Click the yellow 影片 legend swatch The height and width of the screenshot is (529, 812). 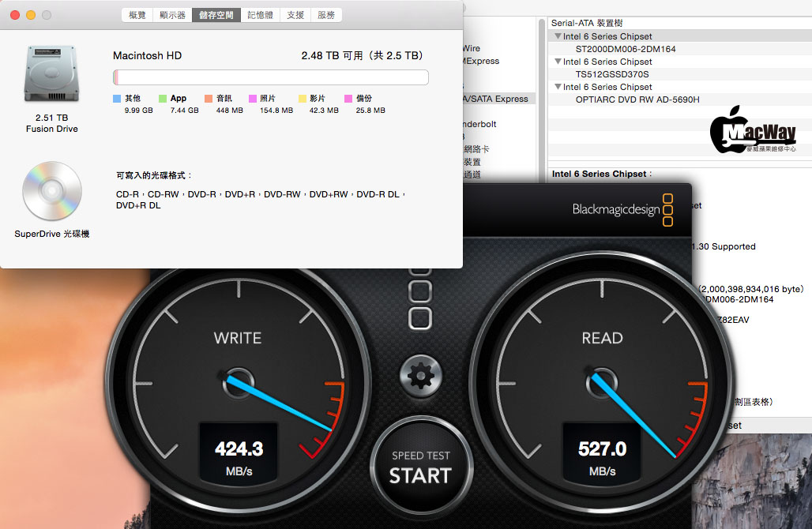[303, 99]
